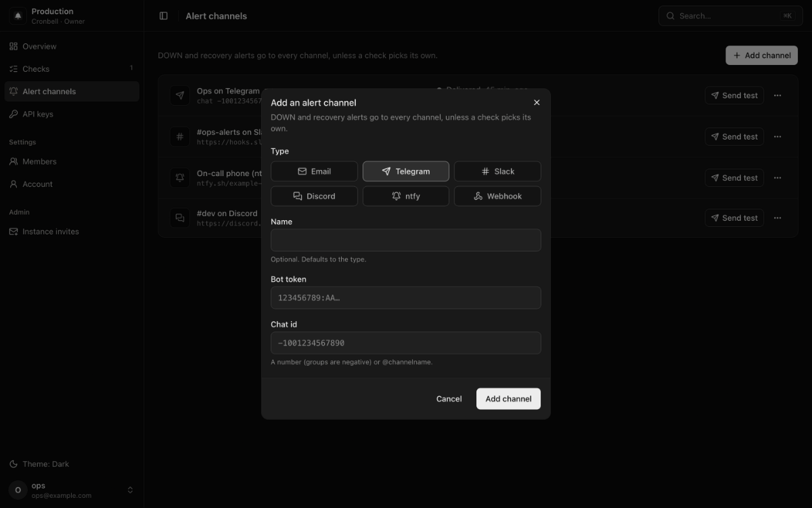Screen dimensions: 812x508
Task: Open Instance invites page
Action: (72, 231)
